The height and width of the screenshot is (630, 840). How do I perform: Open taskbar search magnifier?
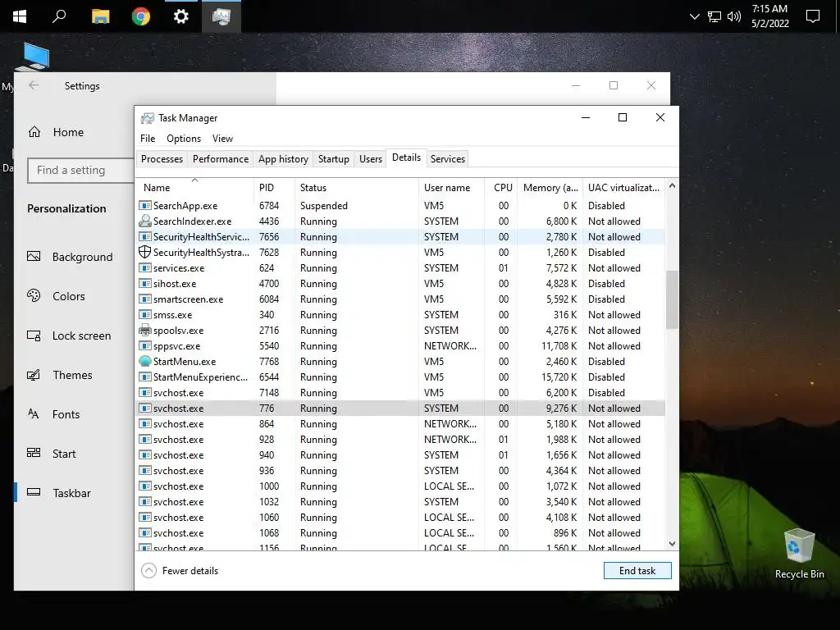[59, 16]
